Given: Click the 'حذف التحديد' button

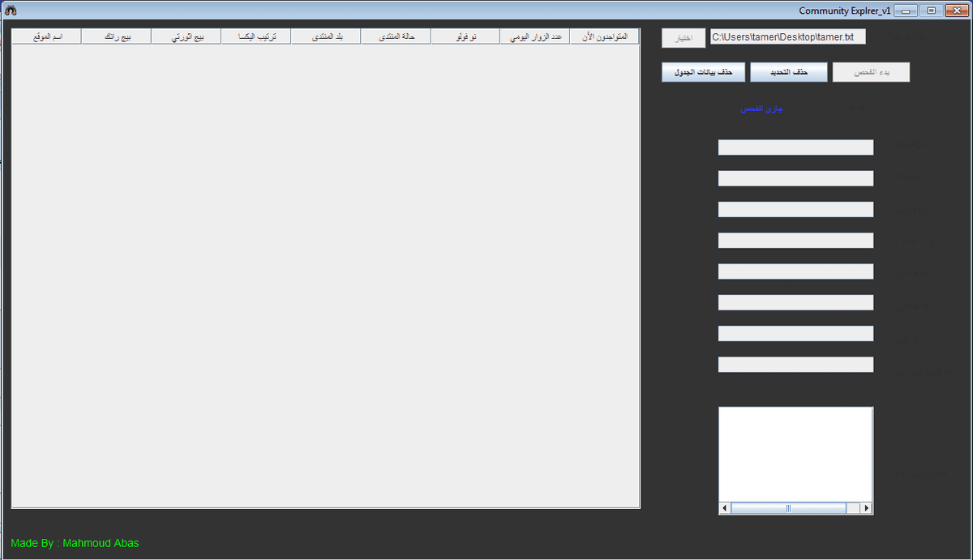Looking at the screenshot, I should (789, 72).
